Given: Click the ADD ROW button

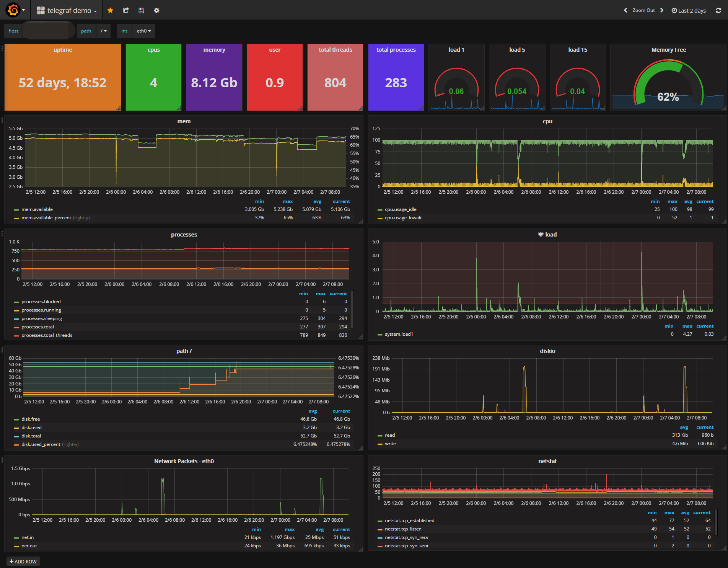Looking at the screenshot, I should pos(23,561).
